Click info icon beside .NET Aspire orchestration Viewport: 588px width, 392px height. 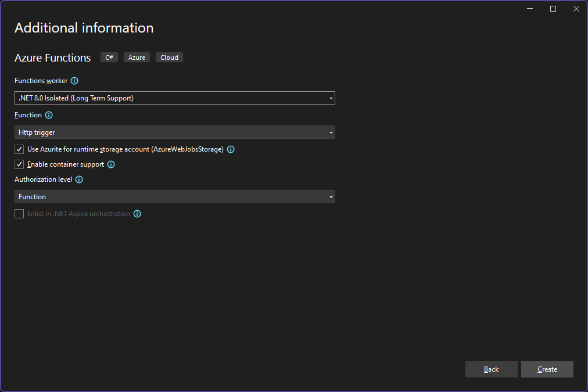click(137, 214)
